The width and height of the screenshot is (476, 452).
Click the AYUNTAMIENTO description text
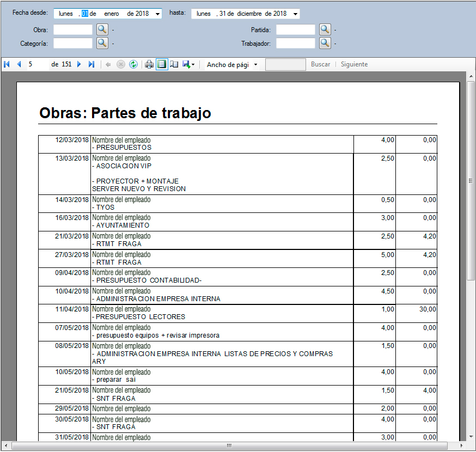click(123, 225)
